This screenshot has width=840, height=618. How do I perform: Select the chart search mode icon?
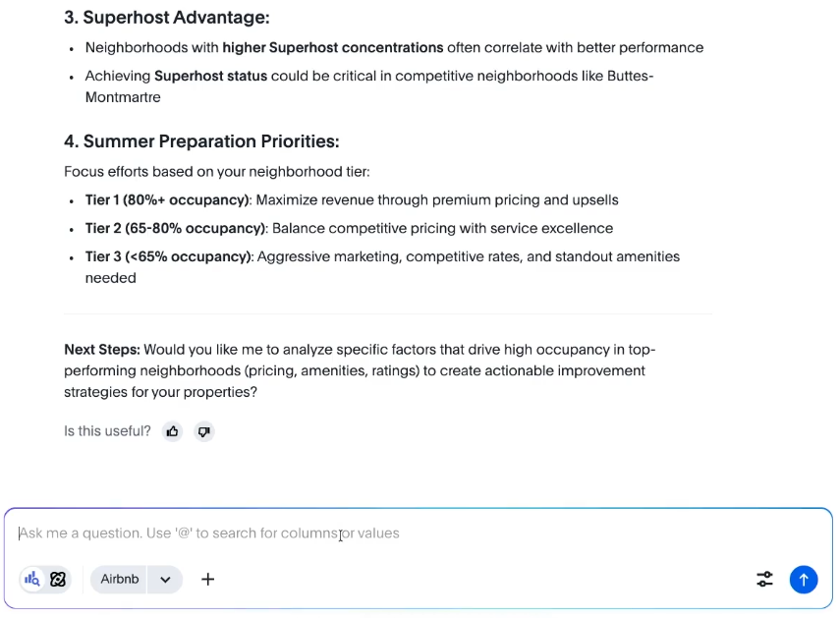click(x=32, y=579)
